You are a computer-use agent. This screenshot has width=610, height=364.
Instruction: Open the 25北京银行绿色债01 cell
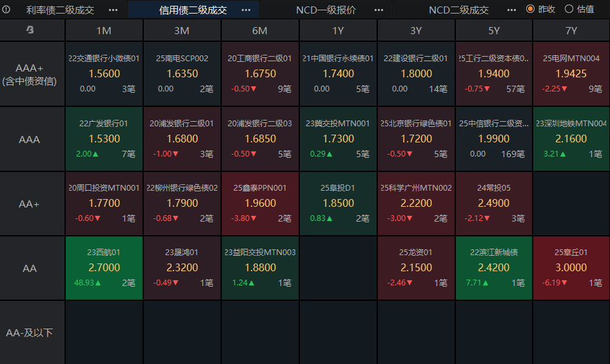coord(416,139)
